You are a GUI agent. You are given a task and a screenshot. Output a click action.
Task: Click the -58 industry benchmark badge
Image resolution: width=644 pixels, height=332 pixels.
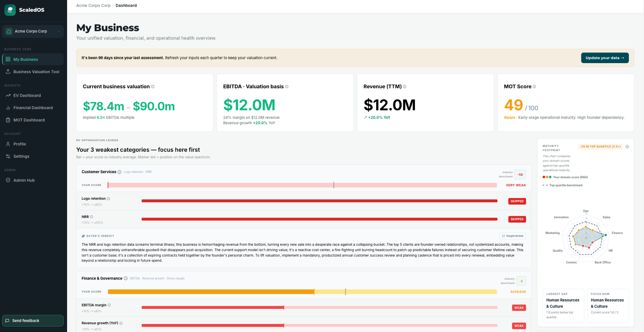(x=520, y=175)
